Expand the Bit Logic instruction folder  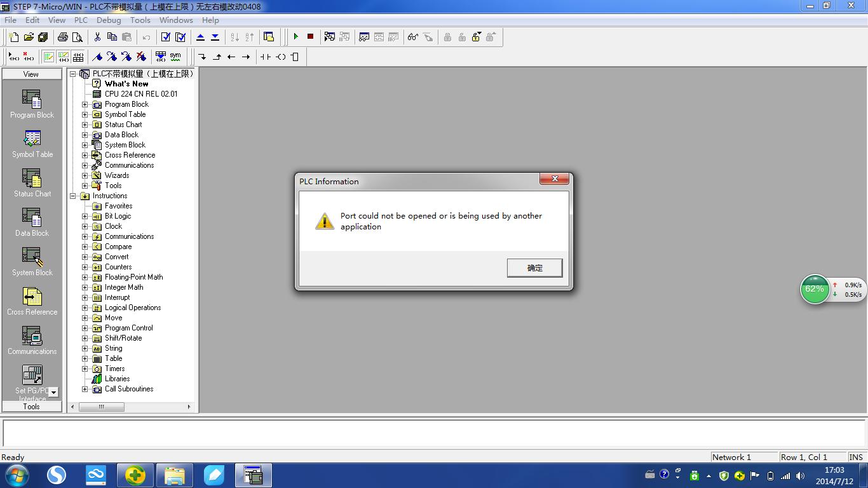85,216
